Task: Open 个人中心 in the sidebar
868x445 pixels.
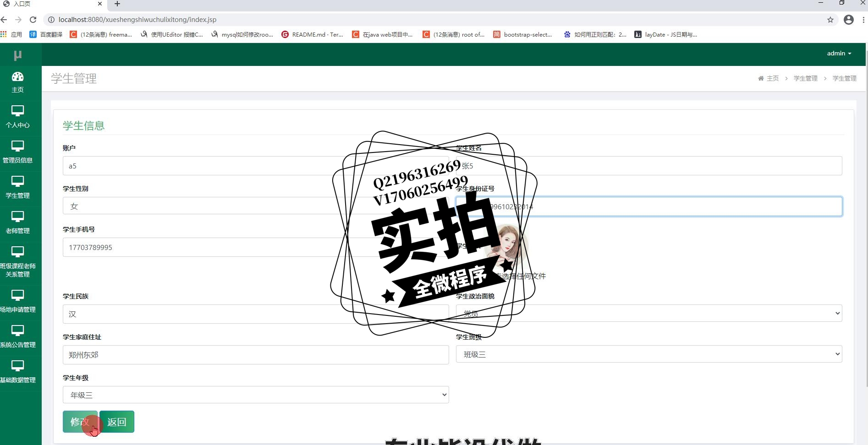Action: click(17, 117)
